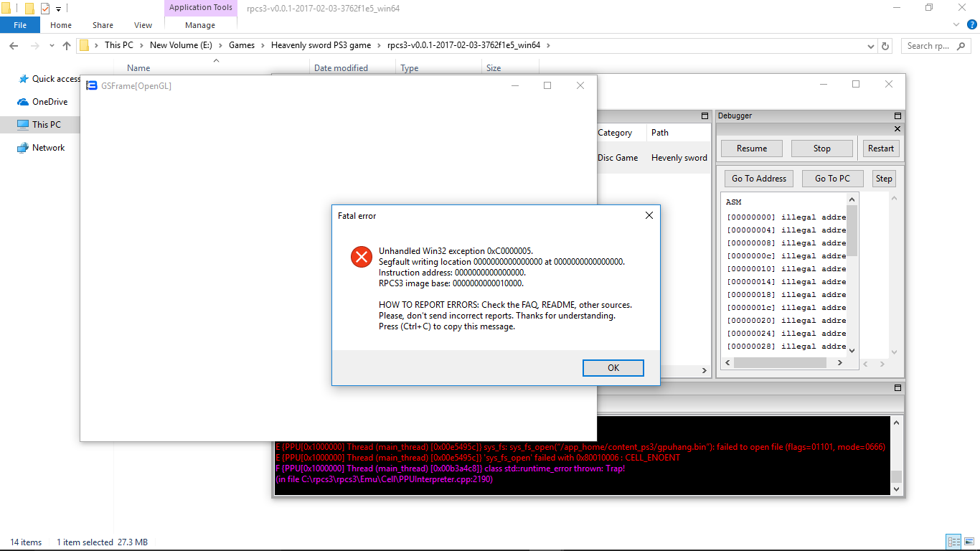Select the [00000028] illegal address ASM line
Screen dimensions: 980x551
[x=786, y=347]
